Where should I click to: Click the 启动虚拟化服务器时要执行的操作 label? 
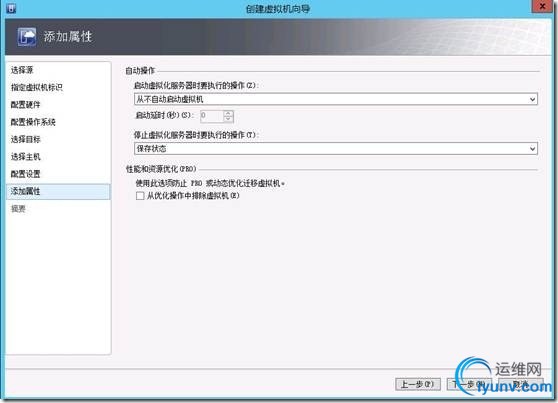coord(196,85)
